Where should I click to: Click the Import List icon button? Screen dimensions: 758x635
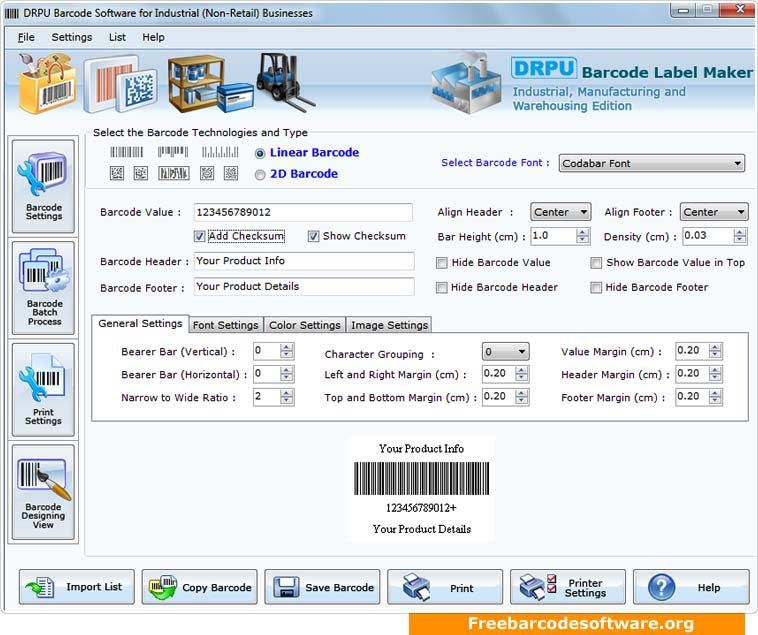click(x=77, y=587)
